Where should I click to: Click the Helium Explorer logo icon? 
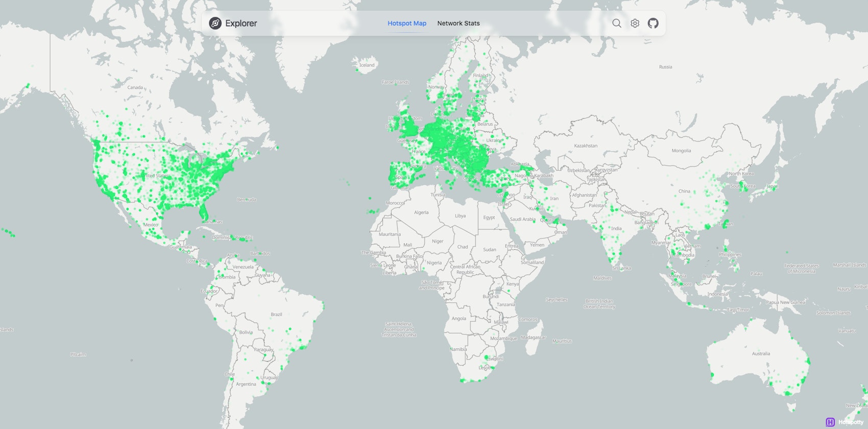pos(215,23)
